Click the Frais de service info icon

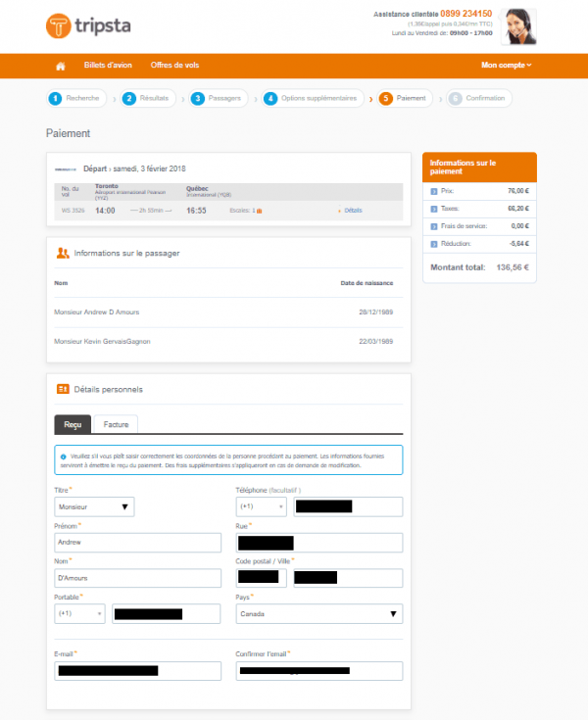[434, 226]
